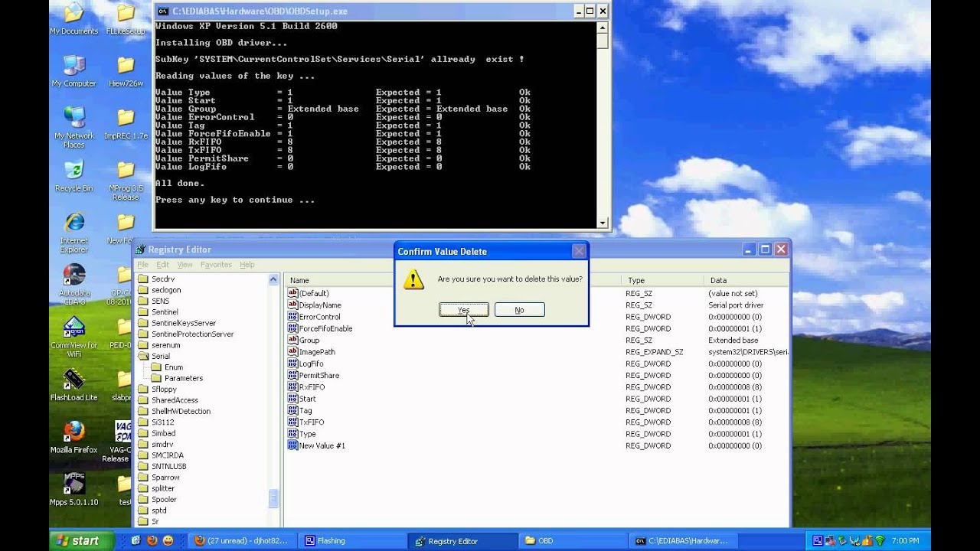The width and height of the screenshot is (980, 551).
Task: Select the ShellHWDetection key in tree
Action: point(181,411)
